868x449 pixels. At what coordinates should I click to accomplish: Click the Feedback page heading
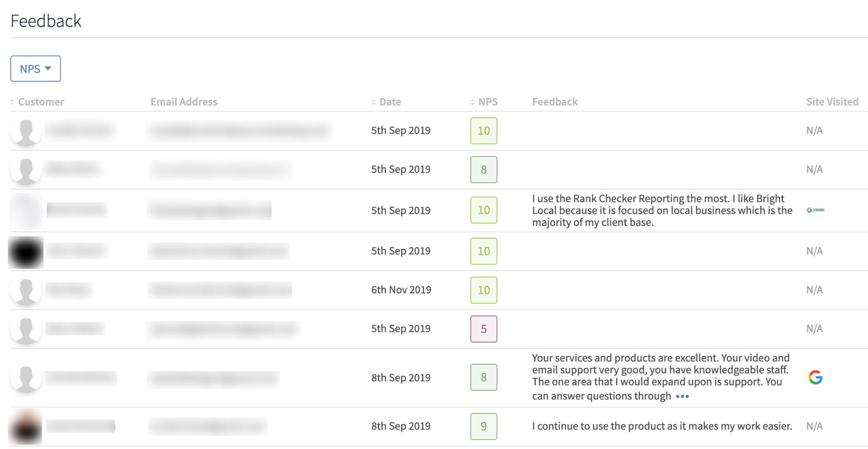coord(46,20)
